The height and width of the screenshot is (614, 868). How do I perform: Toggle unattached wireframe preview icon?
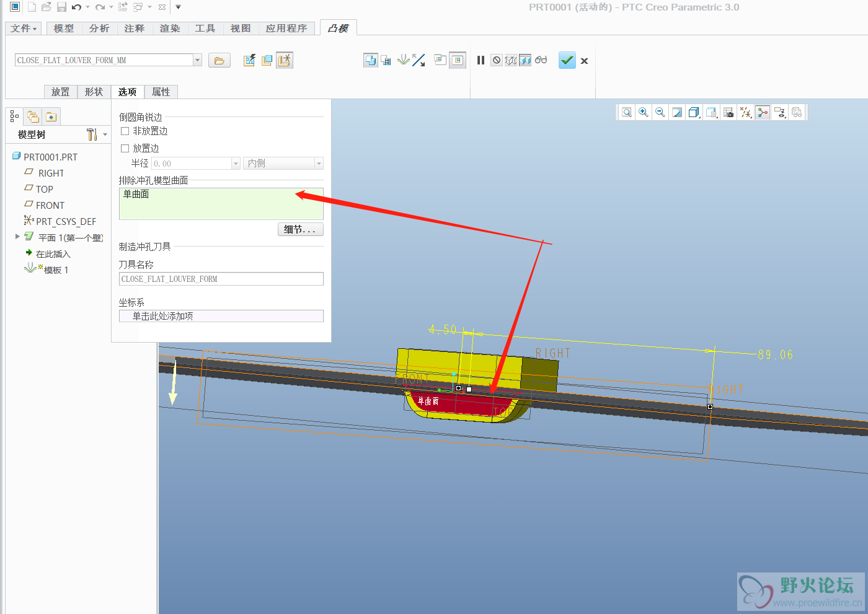tap(511, 60)
